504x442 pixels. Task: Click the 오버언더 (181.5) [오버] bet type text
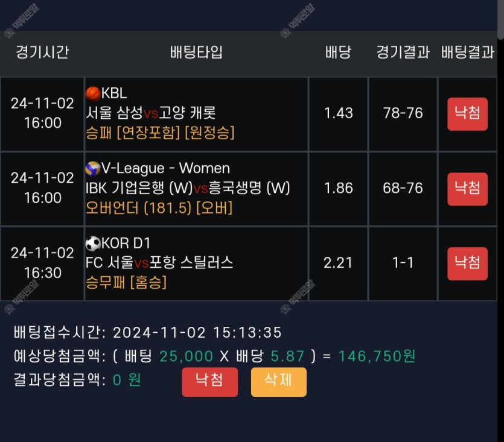159,208
